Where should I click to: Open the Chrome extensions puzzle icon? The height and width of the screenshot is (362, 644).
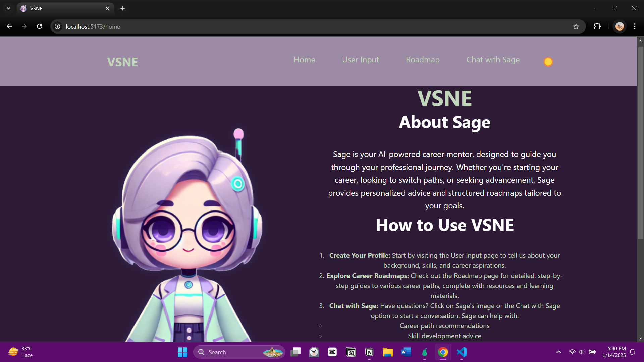click(x=597, y=26)
